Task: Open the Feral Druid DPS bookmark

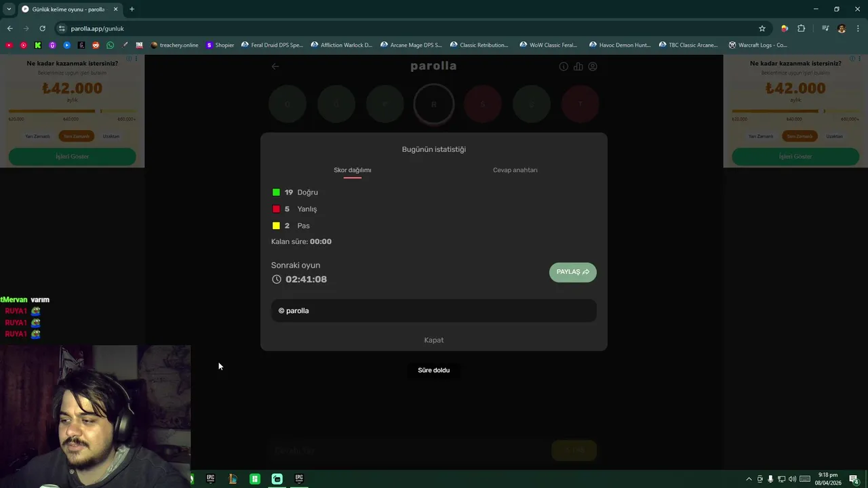Action: pos(272,45)
